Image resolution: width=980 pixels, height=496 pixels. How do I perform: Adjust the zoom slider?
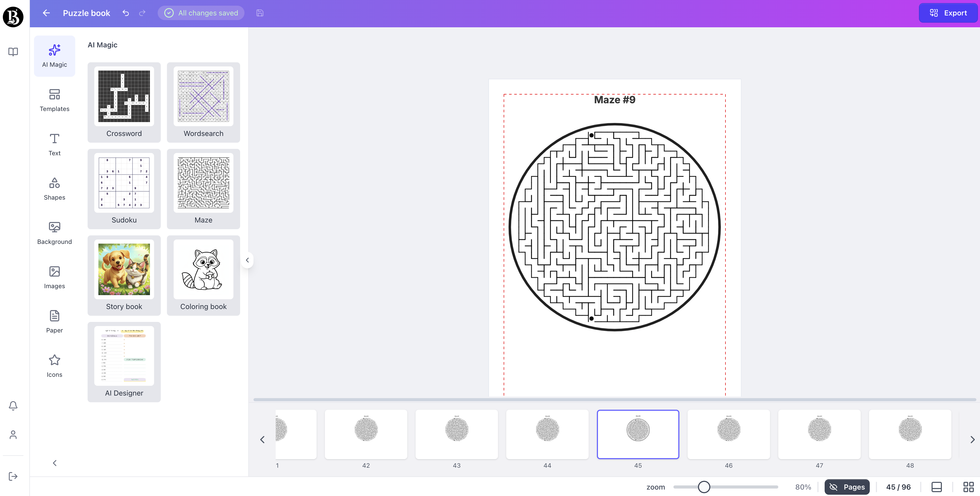[x=704, y=487]
